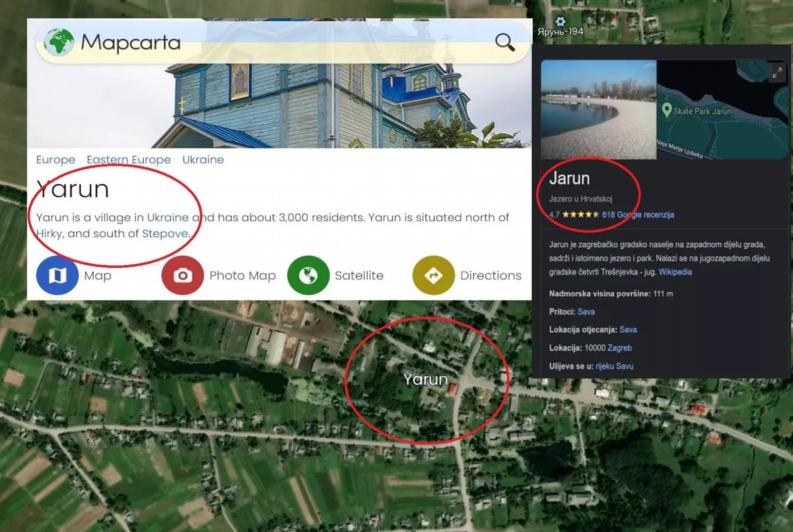Click the Zagreb location link
The image size is (793, 532).
pyautogui.click(x=619, y=348)
